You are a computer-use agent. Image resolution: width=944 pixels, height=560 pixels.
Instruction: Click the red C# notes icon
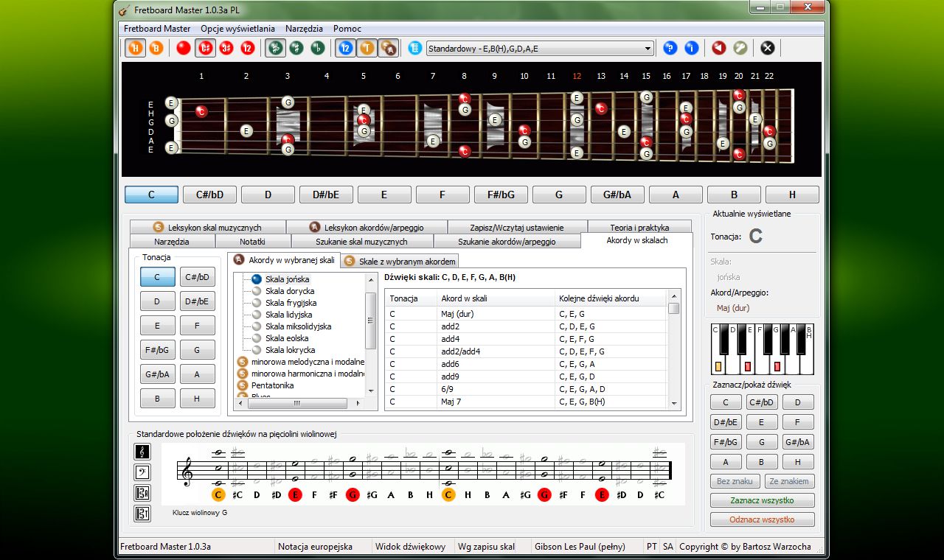click(206, 48)
